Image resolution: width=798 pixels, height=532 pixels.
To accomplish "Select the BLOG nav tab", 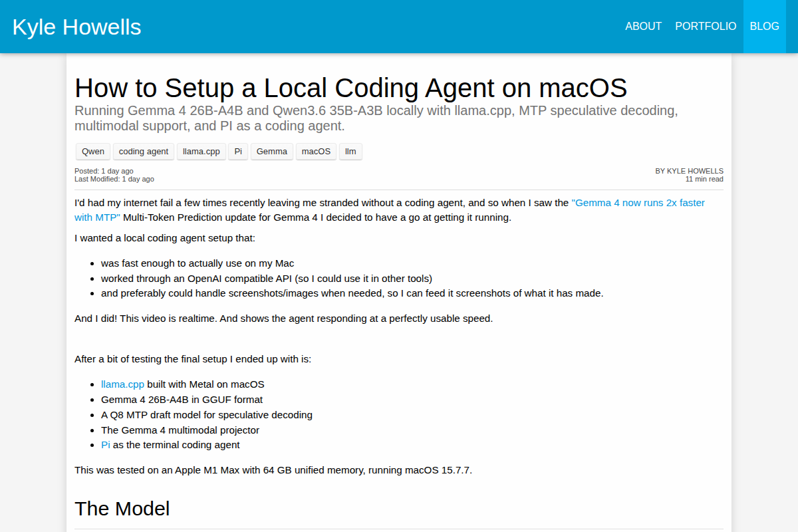I will click(765, 27).
